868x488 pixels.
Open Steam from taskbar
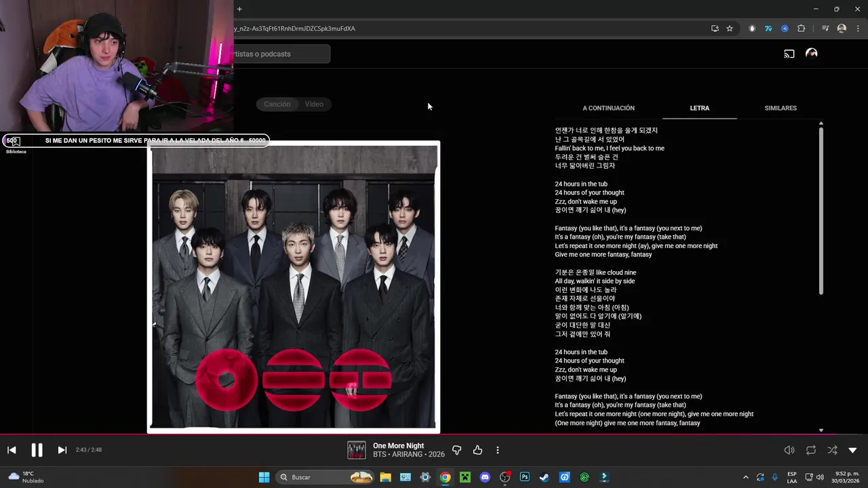point(545,477)
